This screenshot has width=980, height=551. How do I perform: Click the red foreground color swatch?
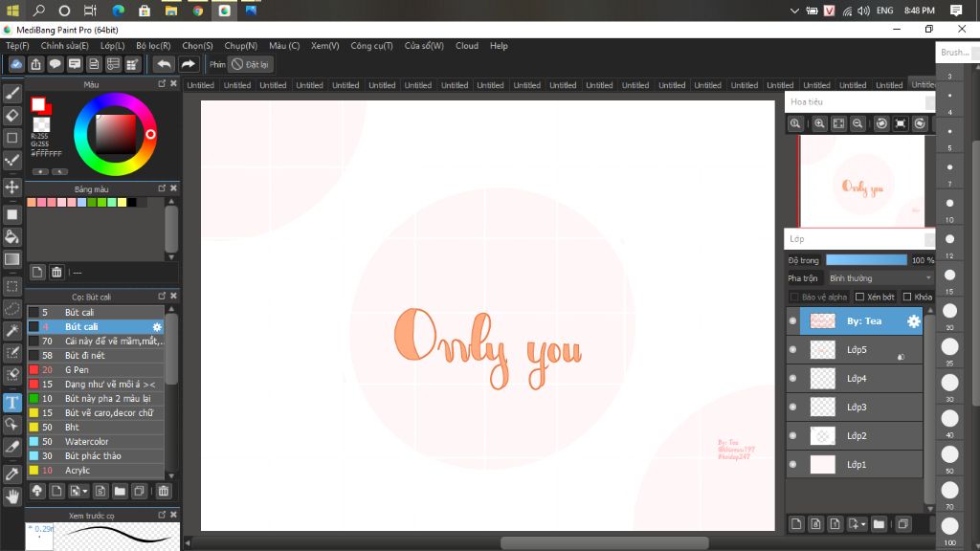pos(38,103)
